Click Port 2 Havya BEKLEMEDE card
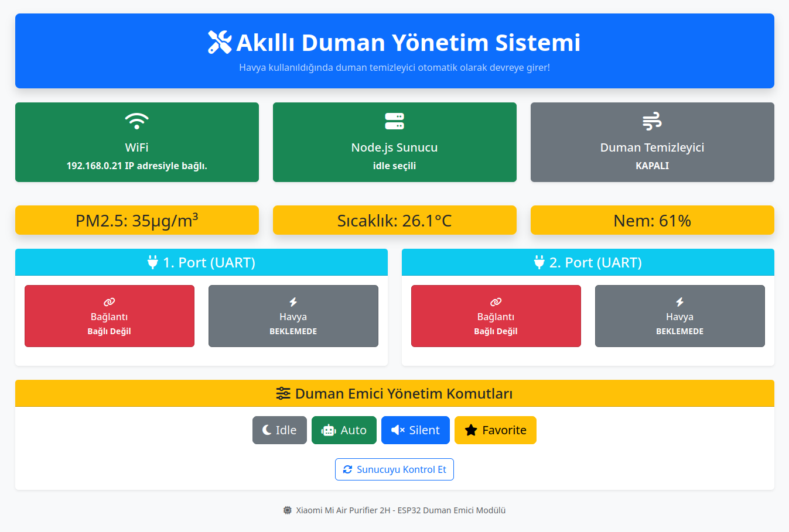The width and height of the screenshot is (789, 532). tap(679, 316)
